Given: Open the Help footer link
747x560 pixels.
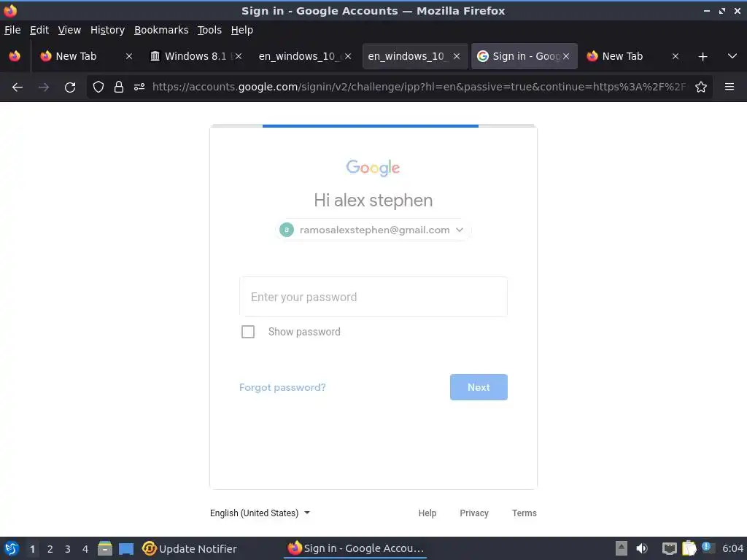Looking at the screenshot, I should click(427, 513).
